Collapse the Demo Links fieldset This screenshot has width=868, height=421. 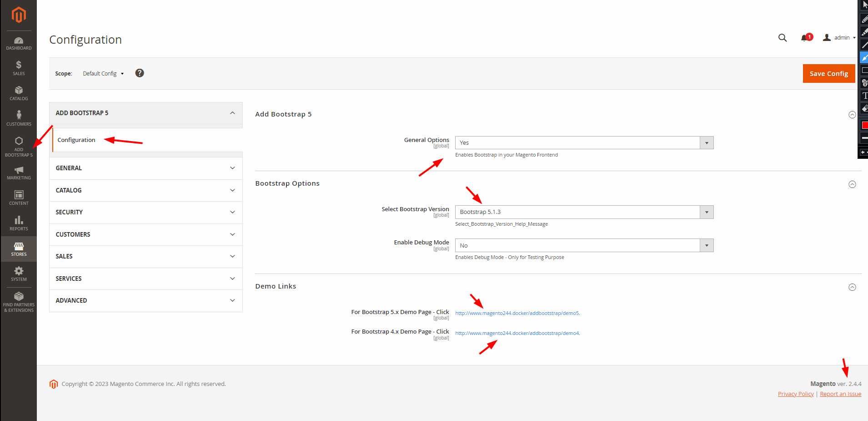point(853,287)
